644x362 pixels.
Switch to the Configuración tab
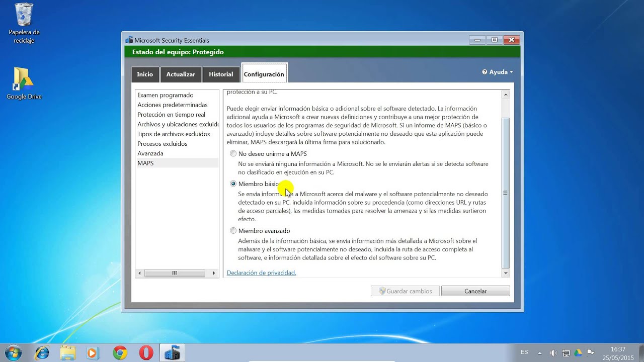264,74
